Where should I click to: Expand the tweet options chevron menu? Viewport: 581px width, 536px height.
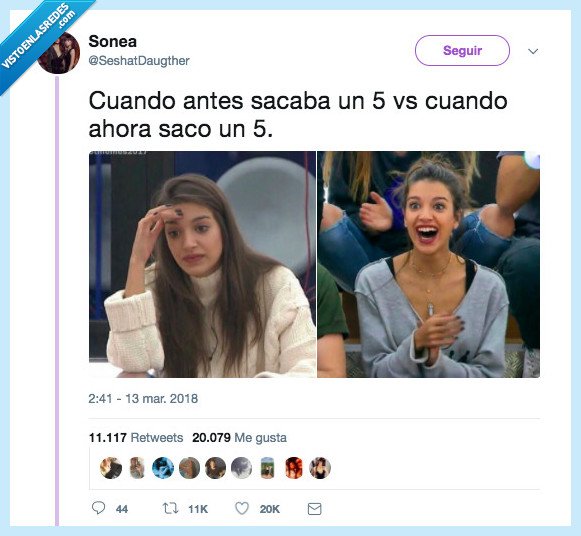pyautogui.click(x=533, y=51)
